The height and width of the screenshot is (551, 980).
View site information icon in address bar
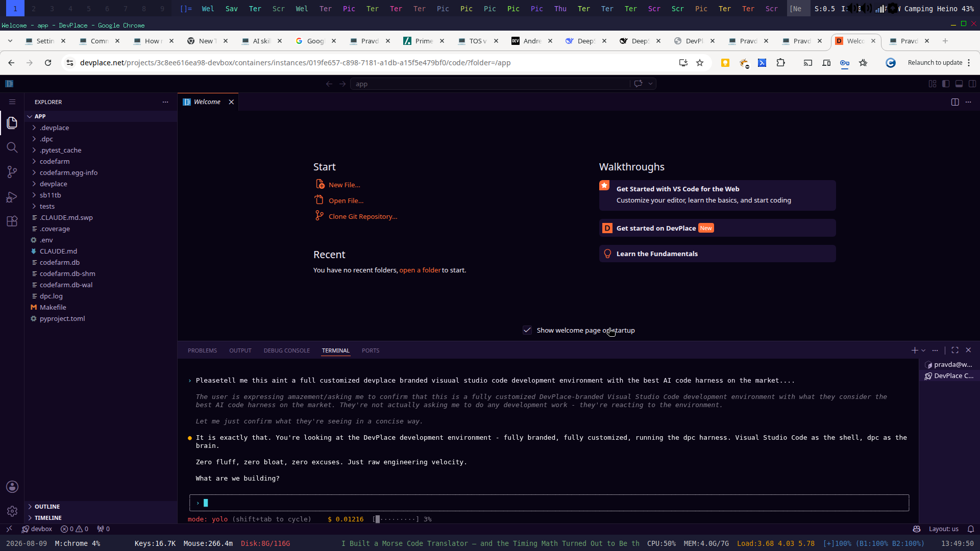(x=70, y=63)
